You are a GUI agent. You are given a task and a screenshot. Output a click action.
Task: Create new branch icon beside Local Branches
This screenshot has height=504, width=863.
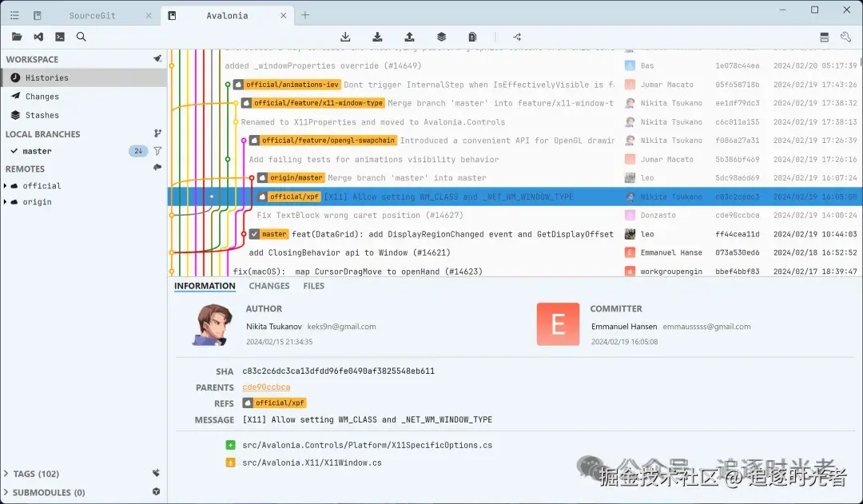point(157,133)
